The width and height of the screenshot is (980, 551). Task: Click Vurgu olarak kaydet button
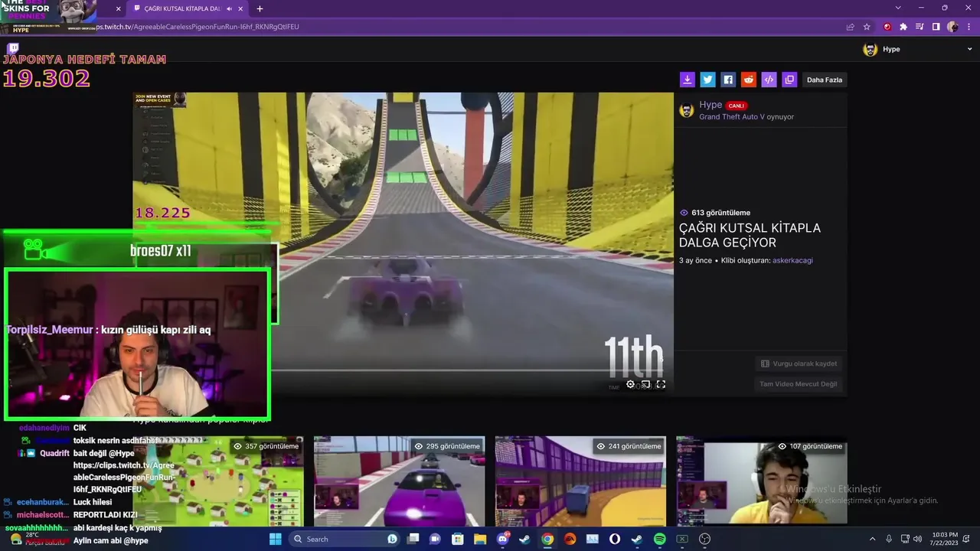click(799, 364)
